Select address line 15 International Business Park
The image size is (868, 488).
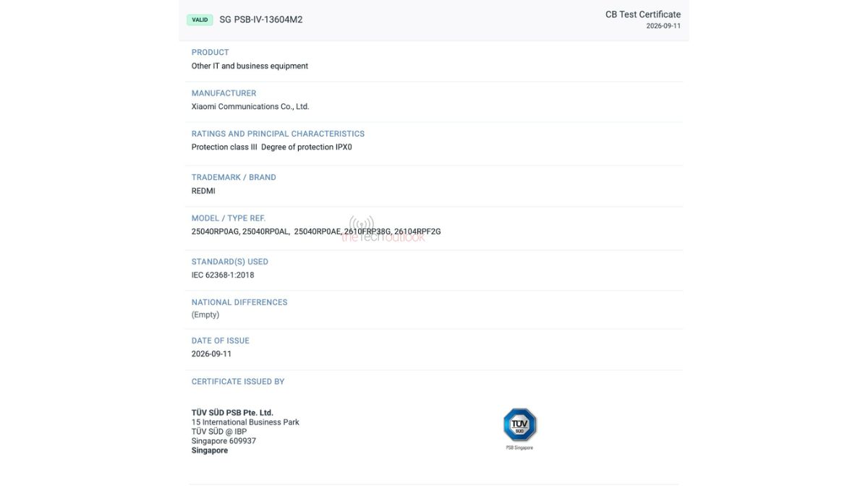(245, 422)
